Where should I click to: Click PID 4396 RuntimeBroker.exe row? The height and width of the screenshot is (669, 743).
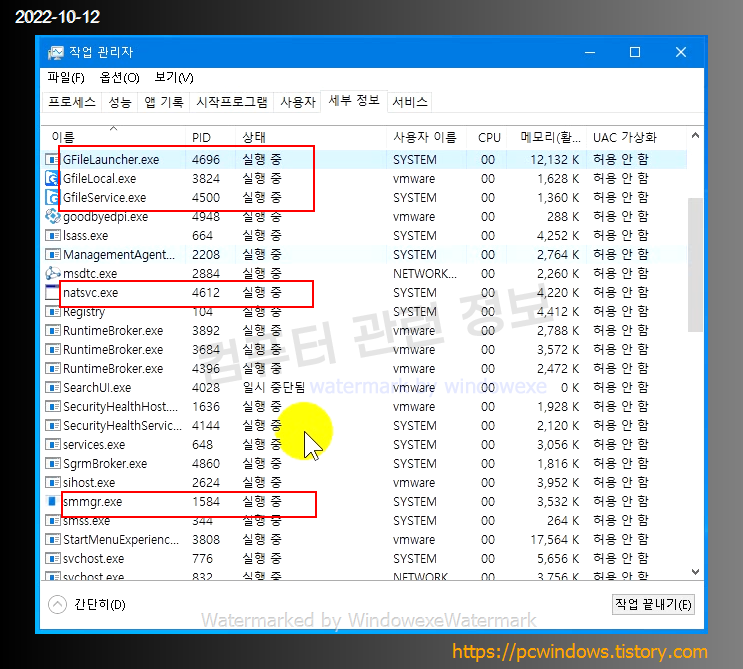364,369
